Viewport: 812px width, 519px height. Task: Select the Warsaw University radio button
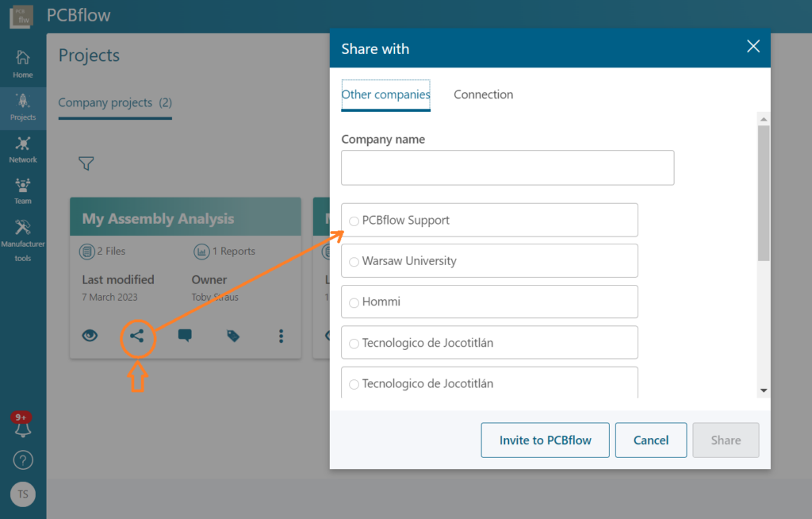(x=354, y=262)
